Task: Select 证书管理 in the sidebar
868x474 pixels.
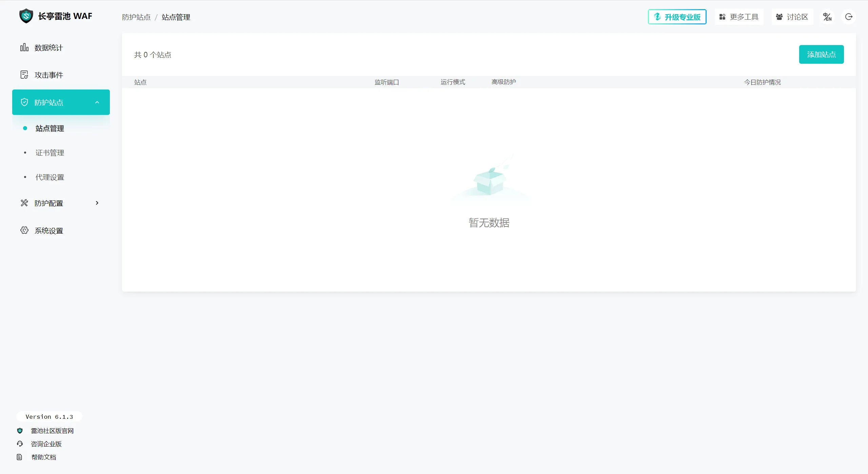Action: tap(50, 153)
